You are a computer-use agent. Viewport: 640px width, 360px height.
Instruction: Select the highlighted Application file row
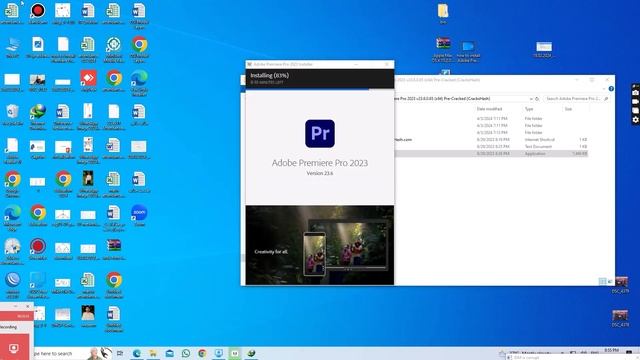pos(491,153)
